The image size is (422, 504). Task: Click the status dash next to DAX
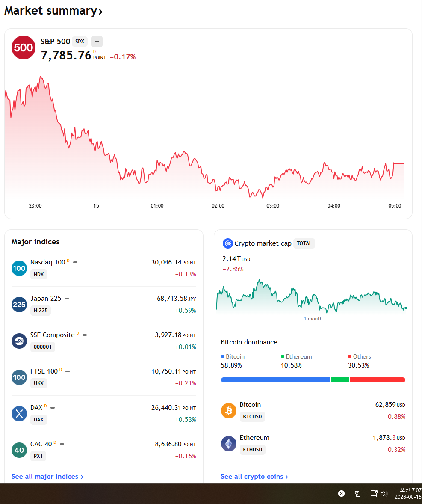coord(53,408)
